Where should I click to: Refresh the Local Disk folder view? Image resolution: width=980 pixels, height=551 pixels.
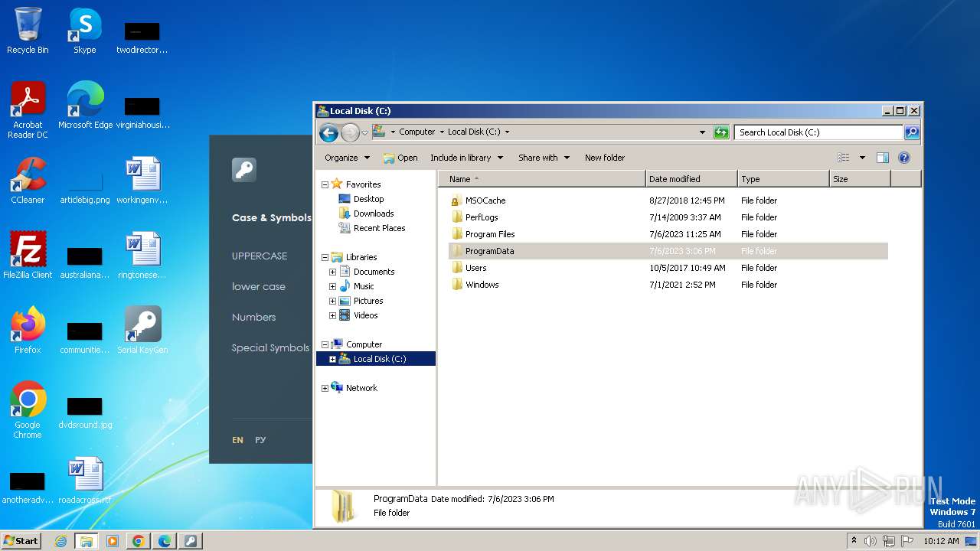(721, 132)
